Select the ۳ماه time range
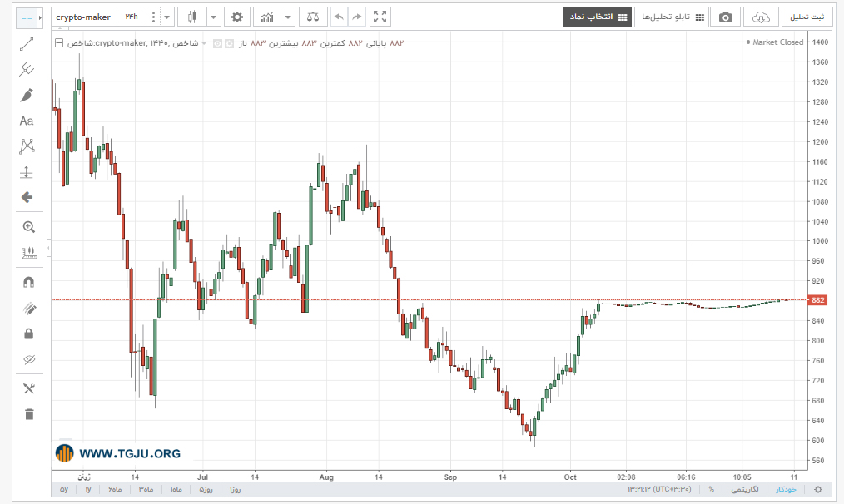Screen dimensions: 844x504 pos(146,490)
